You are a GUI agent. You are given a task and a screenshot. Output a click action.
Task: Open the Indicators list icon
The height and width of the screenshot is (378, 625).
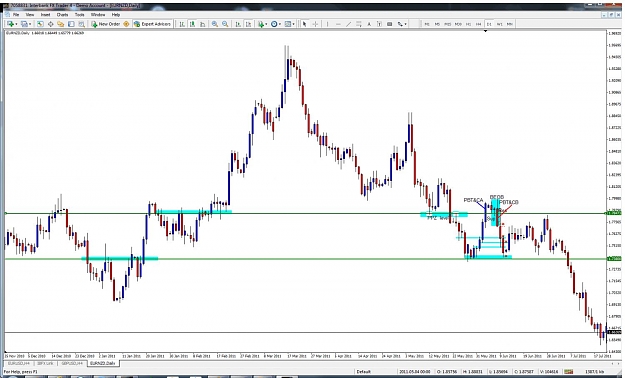[261, 24]
